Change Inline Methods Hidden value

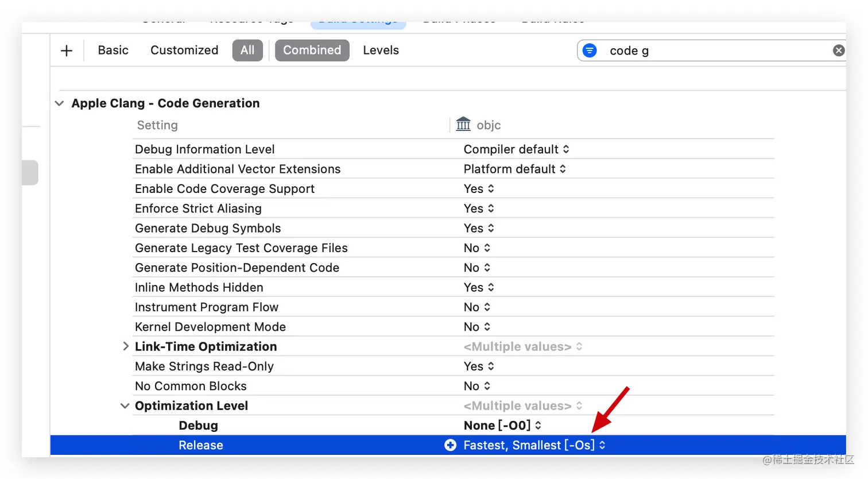click(479, 287)
